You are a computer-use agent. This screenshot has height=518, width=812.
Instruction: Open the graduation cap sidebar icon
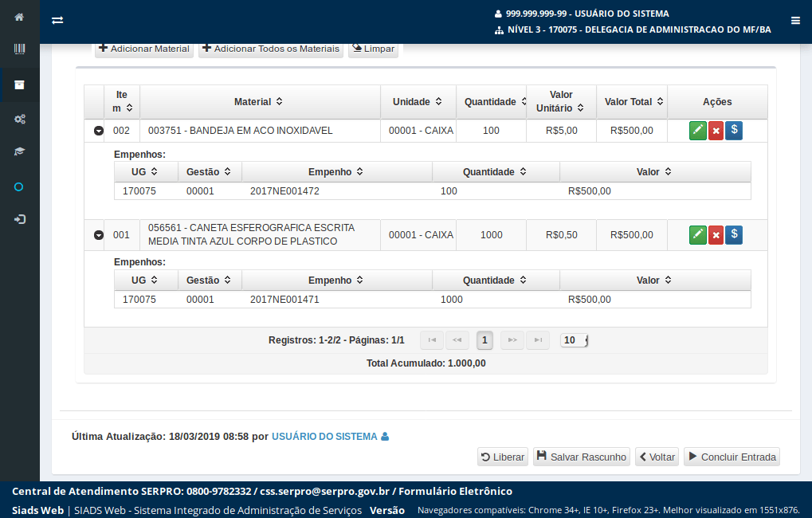[x=19, y=151]
